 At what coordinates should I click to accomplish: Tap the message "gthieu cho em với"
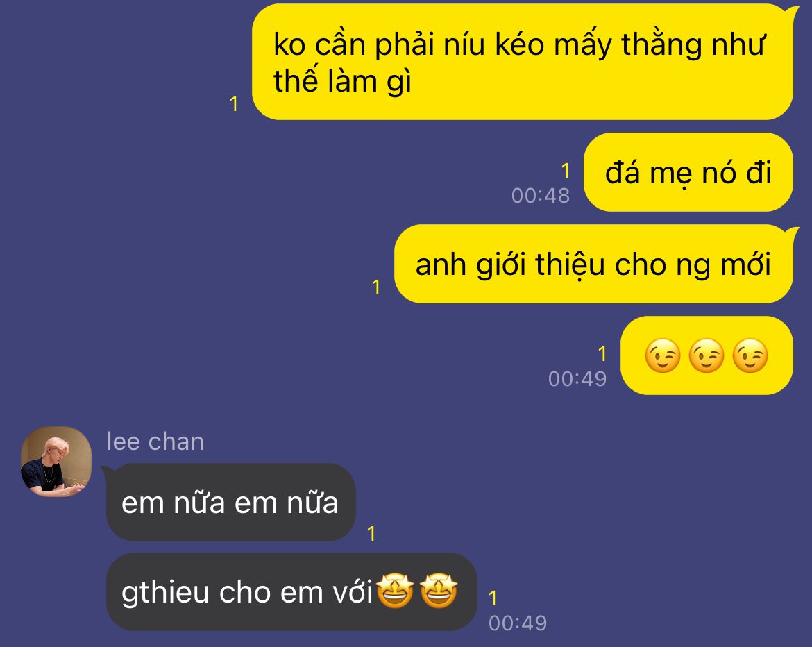pyautogui.click(x=291, y=592)
